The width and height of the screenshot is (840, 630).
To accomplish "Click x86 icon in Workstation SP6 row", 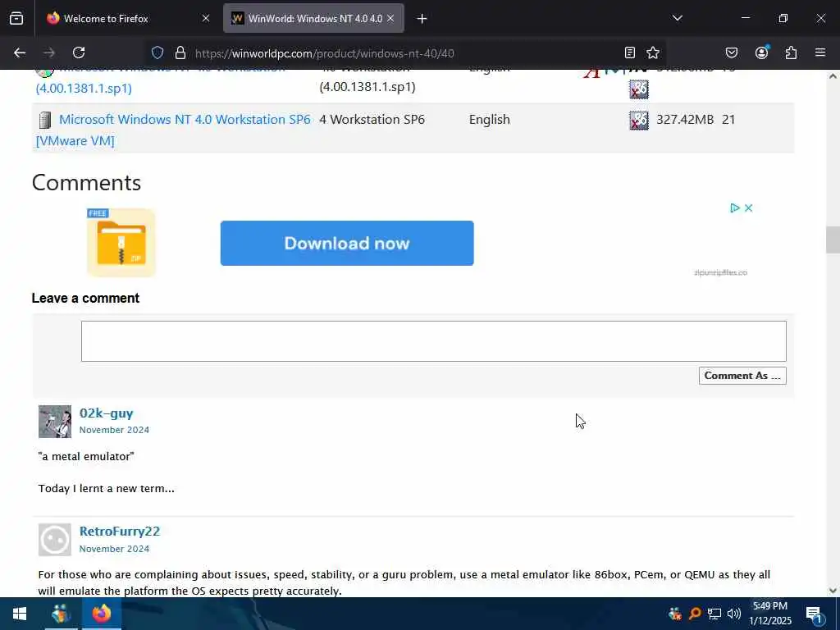I will coord(638,120).
